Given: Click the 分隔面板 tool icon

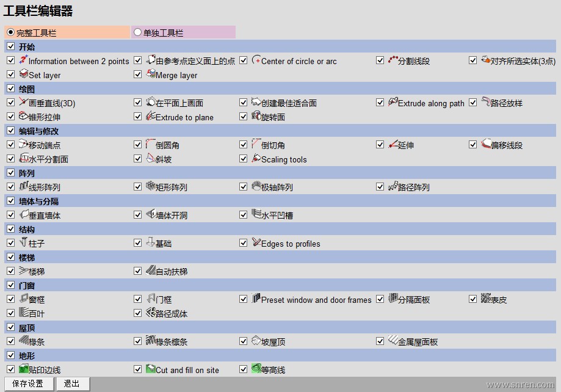Looking at the screenshot, I should [393, 299].
